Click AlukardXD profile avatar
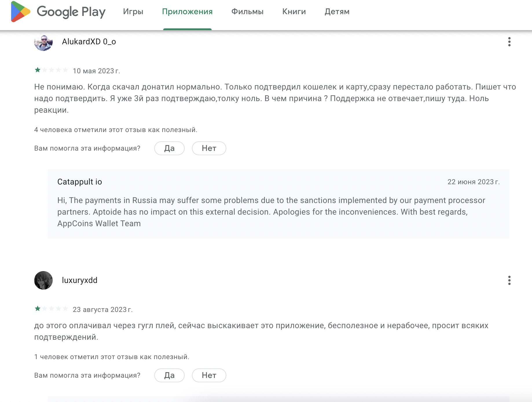Screen dimensions: 532x402 43,42
